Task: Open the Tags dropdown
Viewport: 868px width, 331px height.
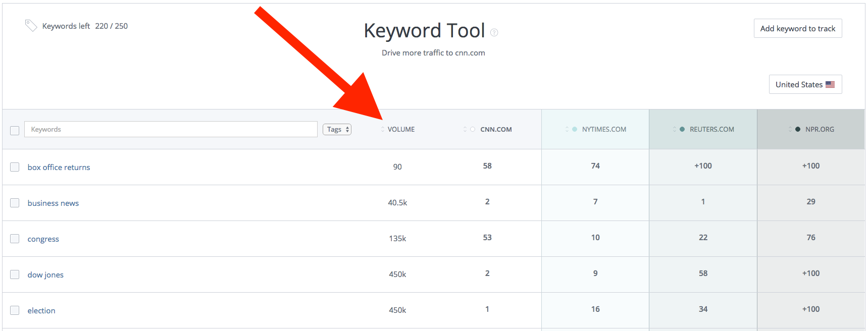Action: (337, 129)
